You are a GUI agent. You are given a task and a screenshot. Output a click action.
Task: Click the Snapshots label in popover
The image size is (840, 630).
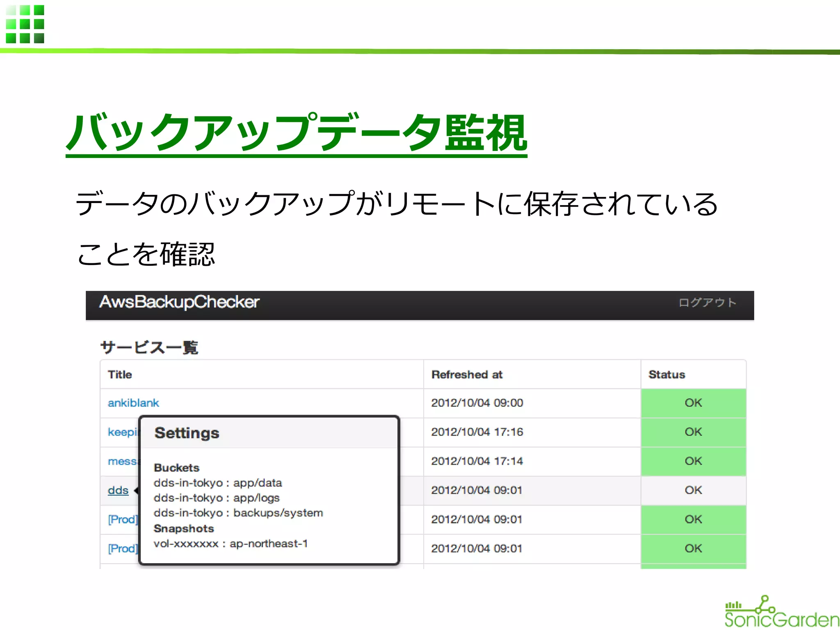[184, 528]
